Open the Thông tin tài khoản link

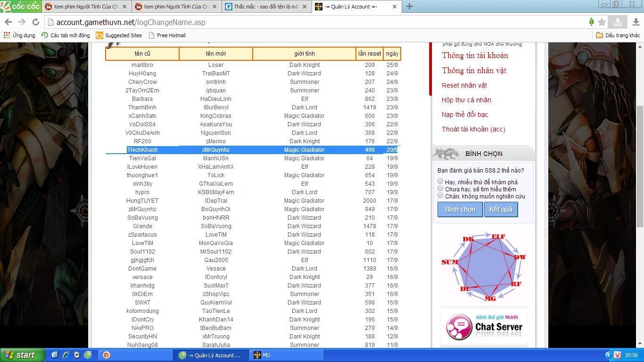[x=475, y=56]
